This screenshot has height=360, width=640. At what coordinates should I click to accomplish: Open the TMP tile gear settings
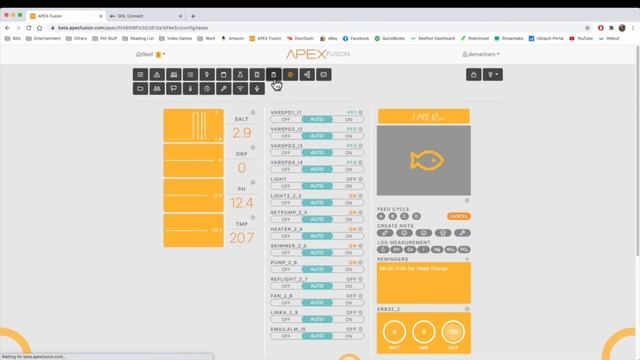[253, 218]
